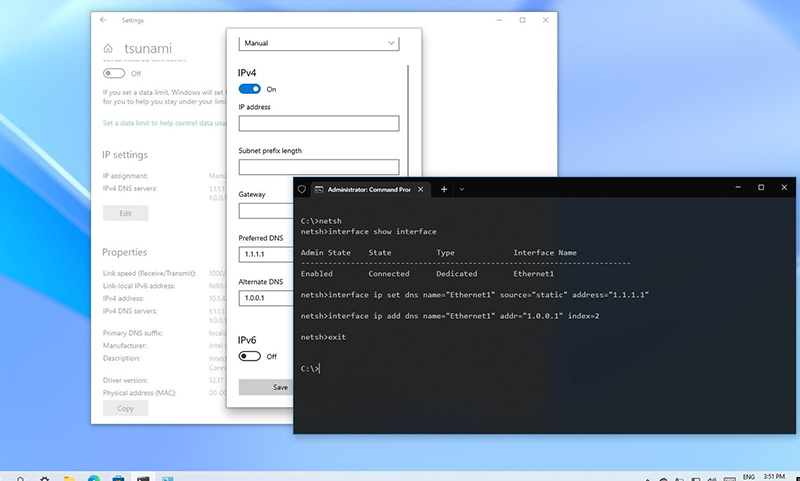
Task: Click the Preferred DNS field with 1.1.1.1
Action: click(x=266, y=254)
